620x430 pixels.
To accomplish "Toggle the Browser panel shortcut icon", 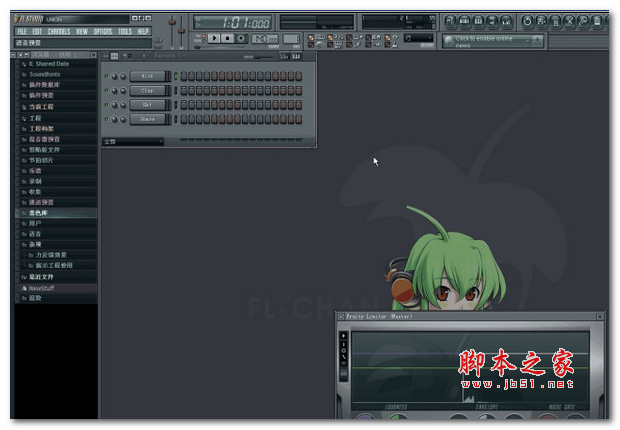I will (492, 21).
